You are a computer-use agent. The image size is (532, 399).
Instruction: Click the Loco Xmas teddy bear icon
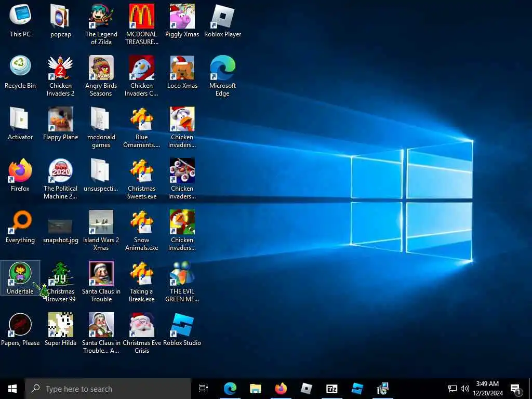(x=182, y=72)
